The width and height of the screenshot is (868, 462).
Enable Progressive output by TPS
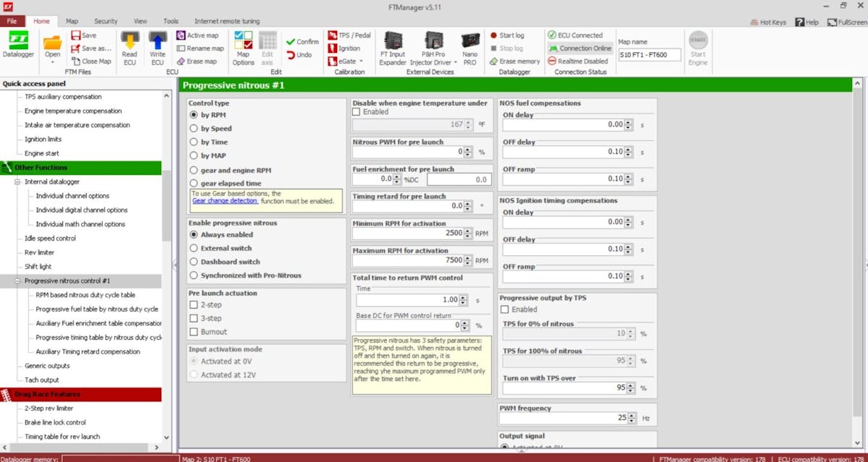505,309
